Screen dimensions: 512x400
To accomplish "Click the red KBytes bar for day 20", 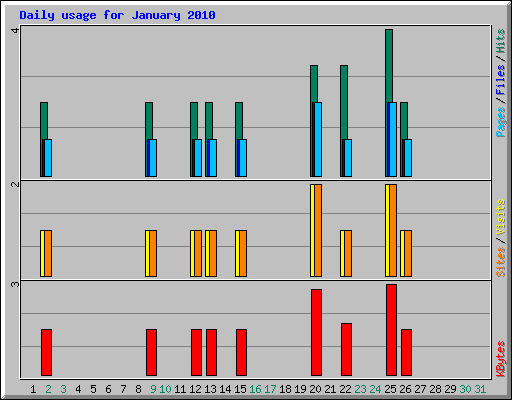I will [316, 332].
